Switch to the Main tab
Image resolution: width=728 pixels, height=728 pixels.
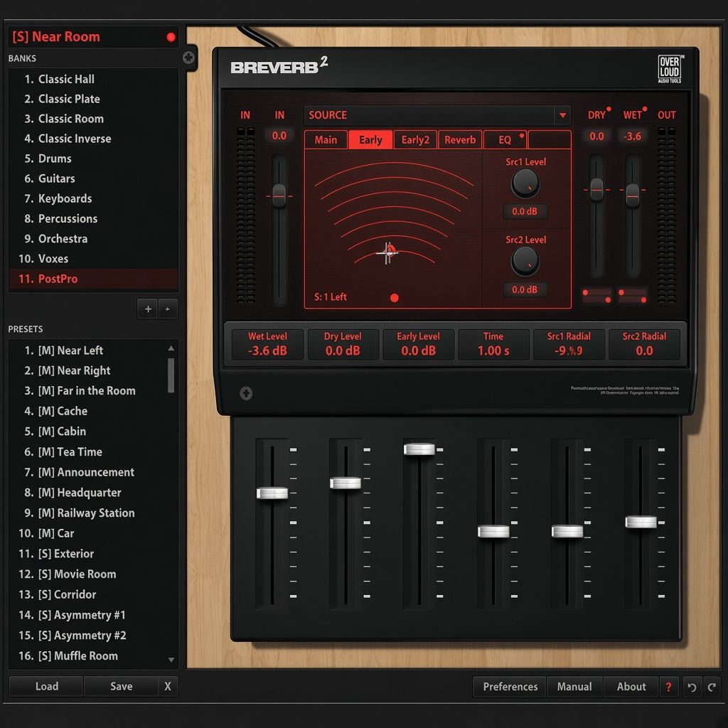[326, 140]
